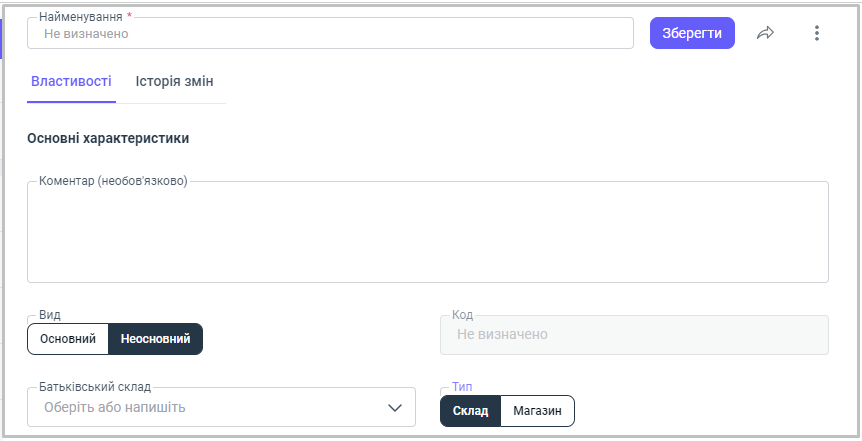The width and height of the screenshot is (862, 441).
Task: Choose Склад as the Тип
Action: tap(470, 411)
